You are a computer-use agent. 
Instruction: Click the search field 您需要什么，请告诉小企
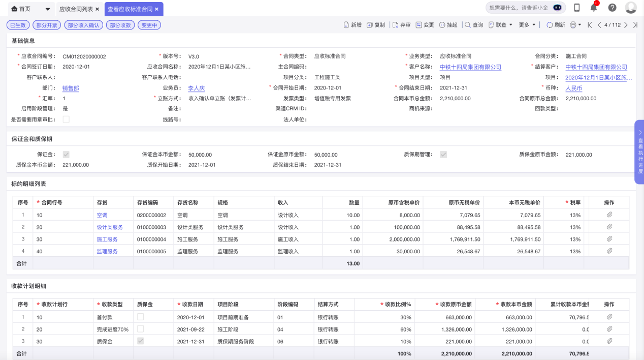click(x=518, y=8)
